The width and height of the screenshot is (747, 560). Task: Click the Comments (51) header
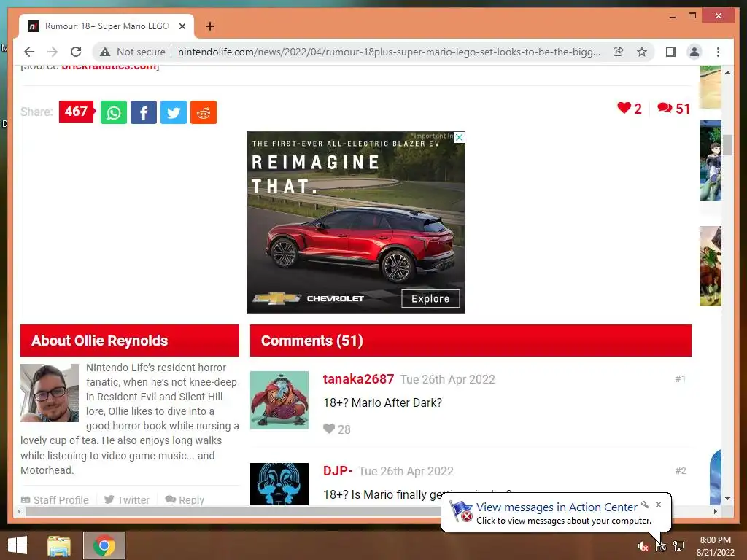click(x=471, y=341)
